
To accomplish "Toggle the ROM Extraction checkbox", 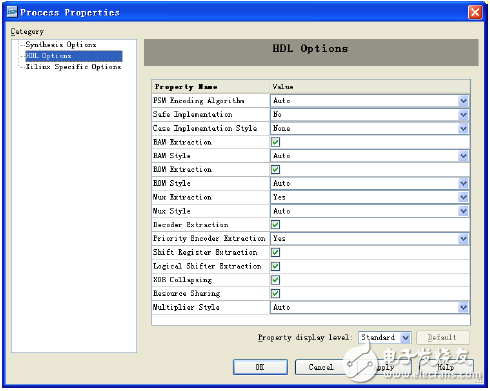I will (275, 169).
